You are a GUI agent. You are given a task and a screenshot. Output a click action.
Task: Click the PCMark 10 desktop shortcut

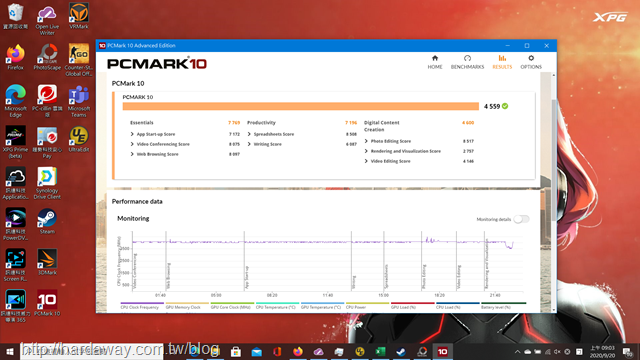pos(47,303)
